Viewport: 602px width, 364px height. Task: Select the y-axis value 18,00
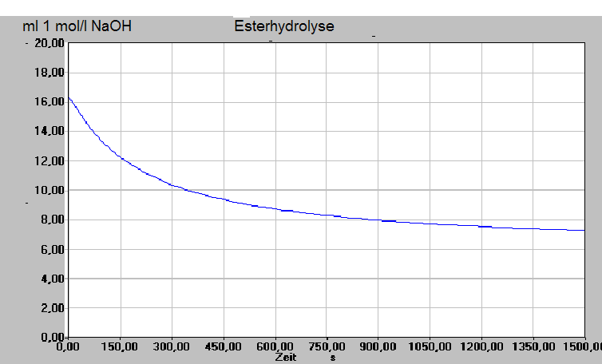(50, 72)
